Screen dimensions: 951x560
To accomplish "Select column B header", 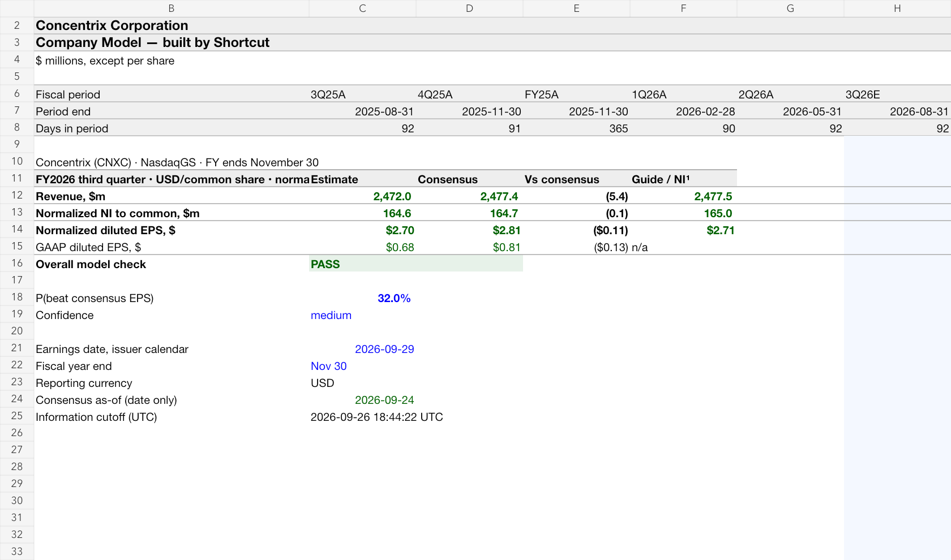I will (x=171, y=8).
